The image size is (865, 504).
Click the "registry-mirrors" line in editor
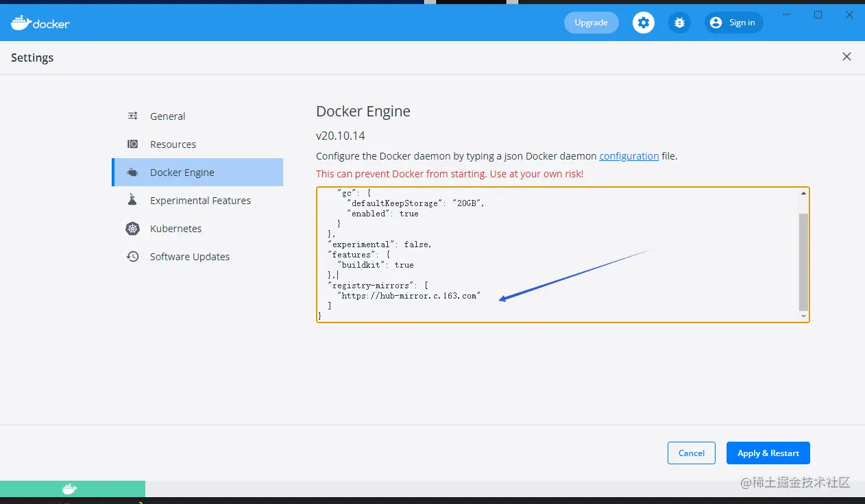378,286
